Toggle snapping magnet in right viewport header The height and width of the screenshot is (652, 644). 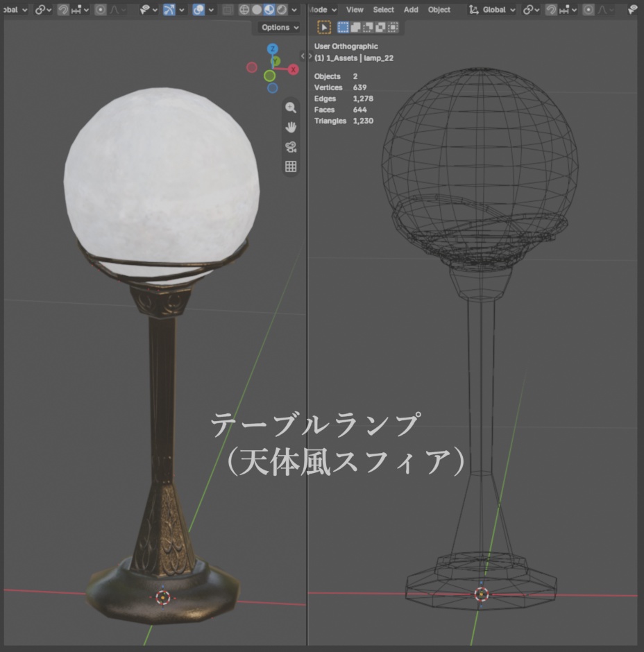point(551,10)
